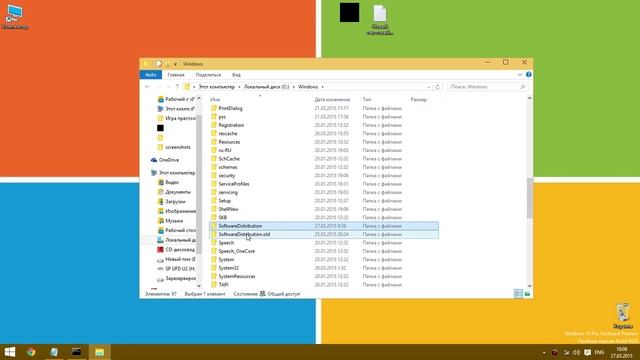
Task: Expand the ribbon with the chevron arrow
Action: pyautogui.click(x=520, y=75)
